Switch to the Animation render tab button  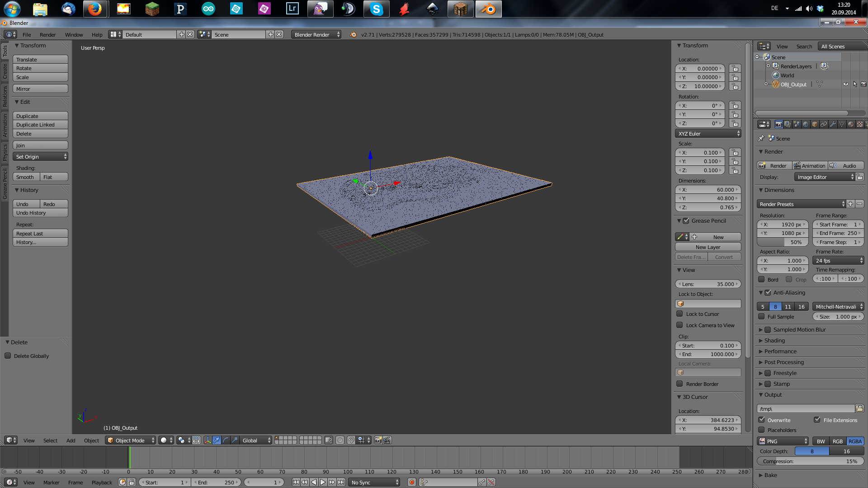pyautogui.click(x=810, y=165)
